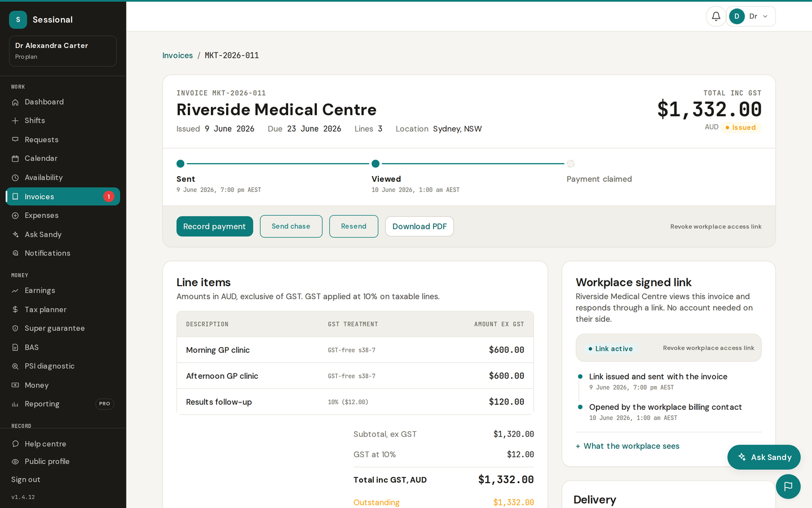
Task: Click the Help centre chat icon
Action: pos(15,444)
